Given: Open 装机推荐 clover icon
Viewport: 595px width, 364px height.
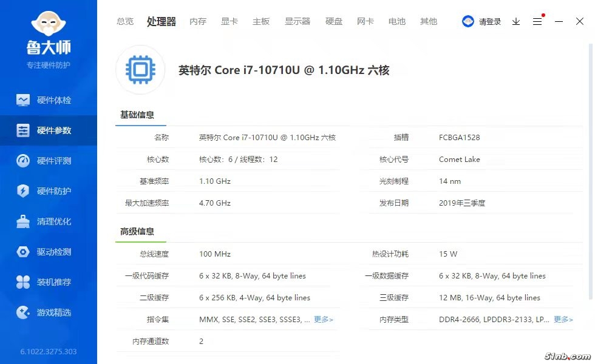Looking at the screenshot, I should point(23,282).
